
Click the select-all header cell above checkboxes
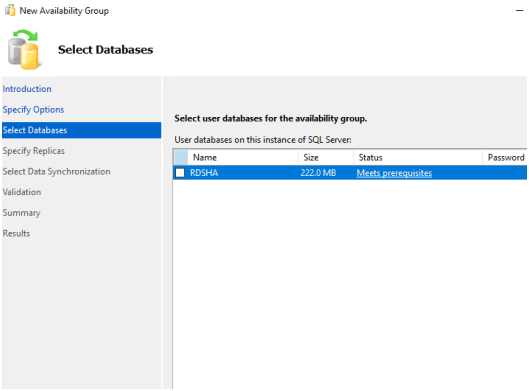(x=181, y=158)
